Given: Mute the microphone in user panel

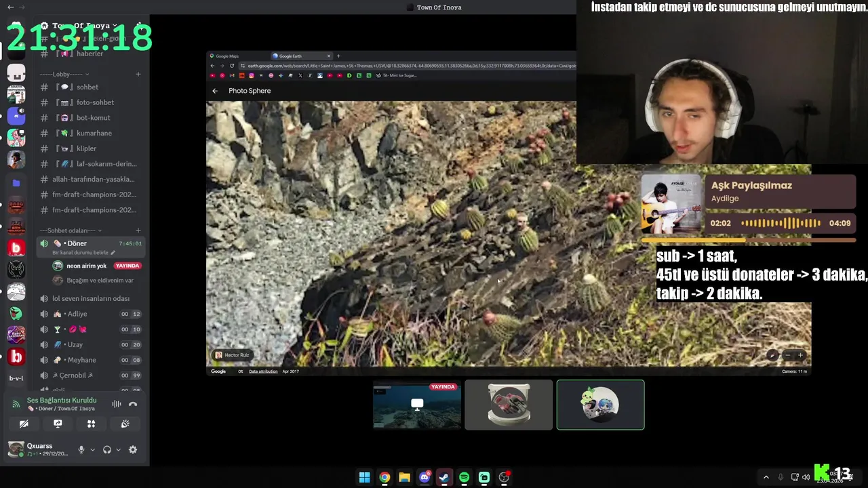Looking at the screenshot, I should pyautogui.click(x=81, y=449).
